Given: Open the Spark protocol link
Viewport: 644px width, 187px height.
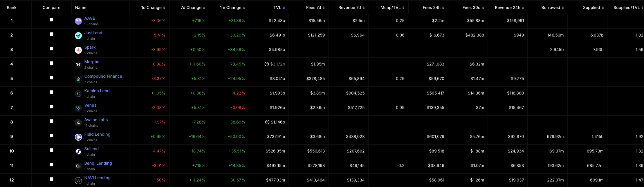Looking at the screenshot, I should click(90, 47).
